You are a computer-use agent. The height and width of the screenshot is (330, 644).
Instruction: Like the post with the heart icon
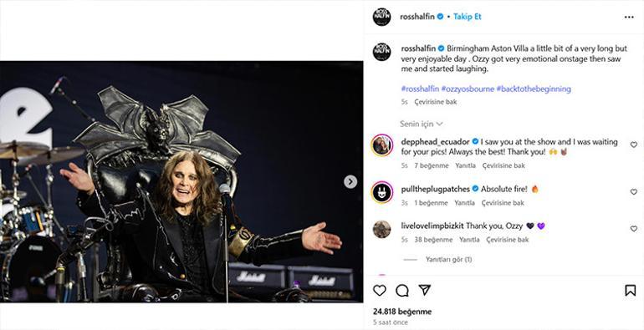[380, 291]
